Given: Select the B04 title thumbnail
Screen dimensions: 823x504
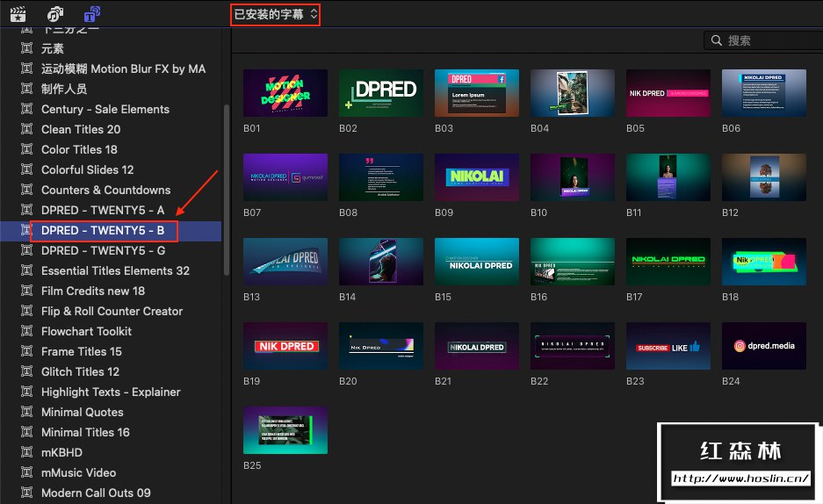Looking at the screenshot, I should pos(573,93).
